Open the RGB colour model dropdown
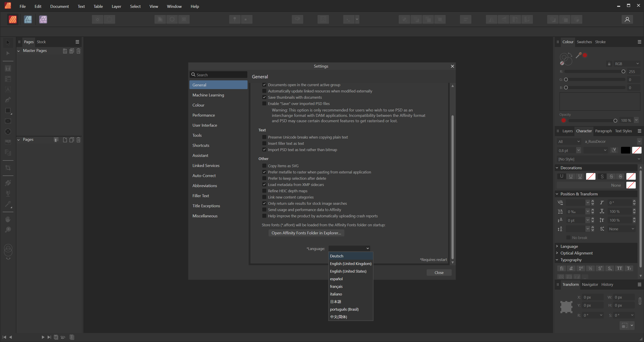 627,64
